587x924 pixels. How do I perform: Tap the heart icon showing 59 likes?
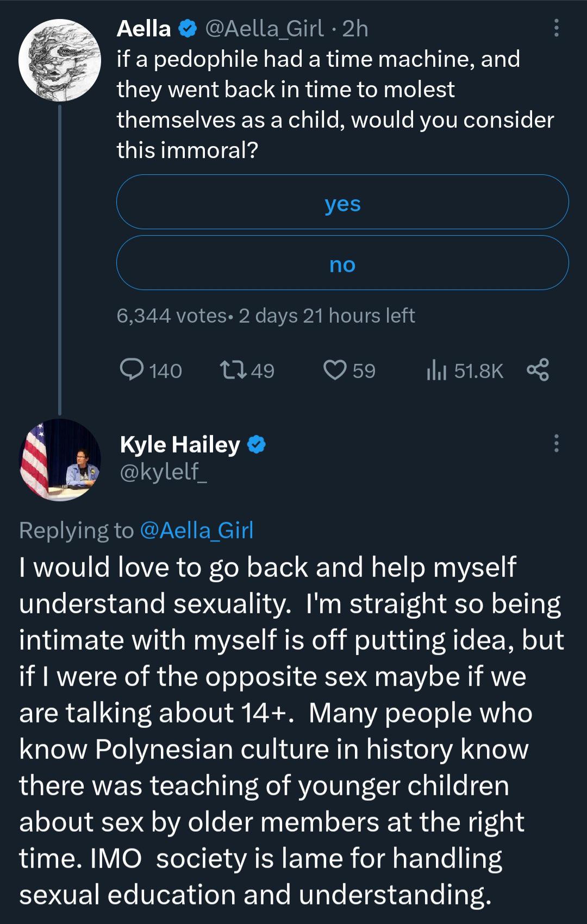[x=334, y=370]
